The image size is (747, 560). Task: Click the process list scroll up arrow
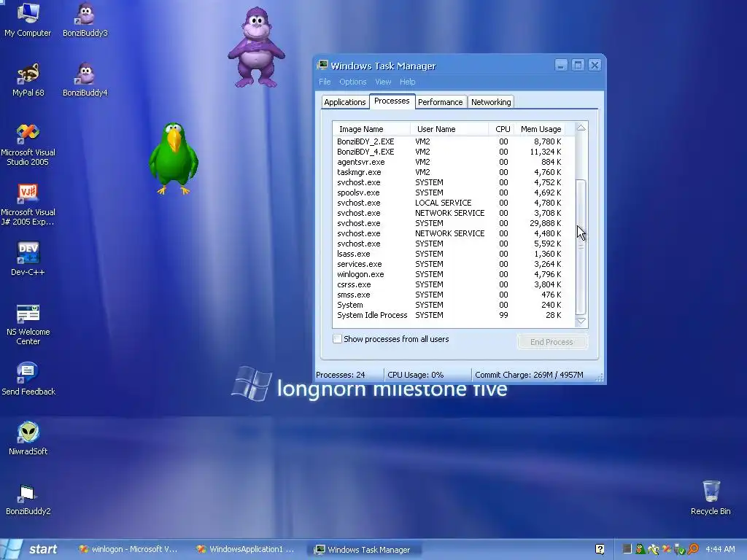[x=581, y=128]
